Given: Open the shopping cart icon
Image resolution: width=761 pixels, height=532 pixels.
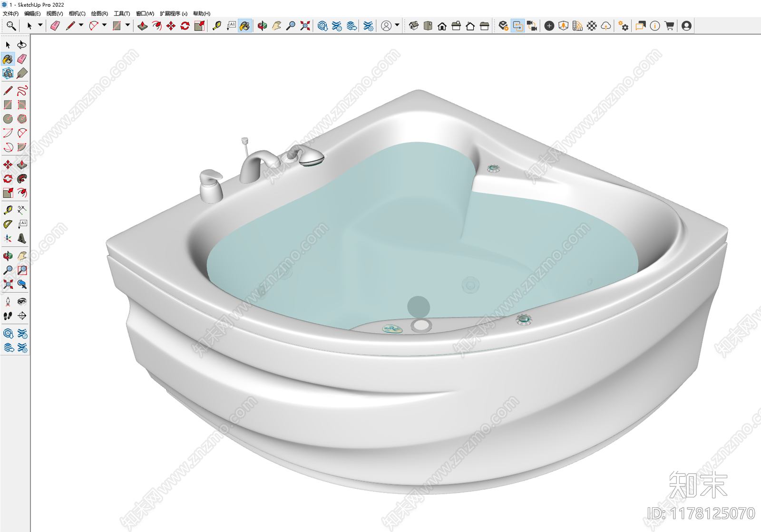Looking at the screenshot, I should pos(669,26).
